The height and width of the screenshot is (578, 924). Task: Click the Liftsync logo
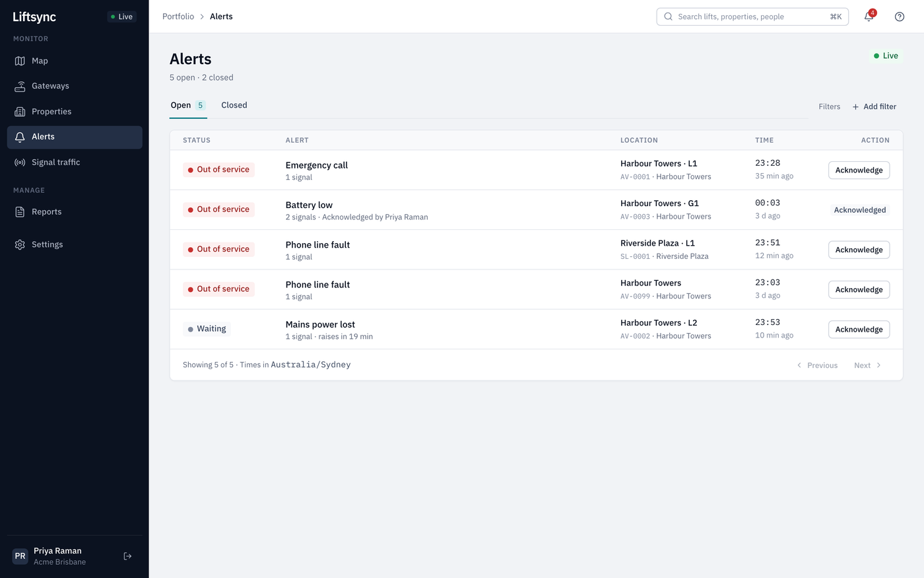(34, 17)
